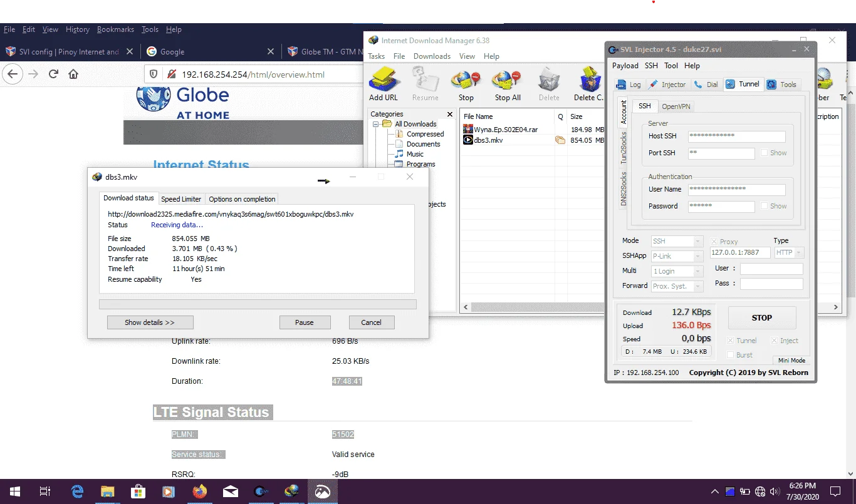Select Wyna.Ep.S02E04.rar in download list
The width and height of the screenshot is (856, 504).
click(506, 130)
